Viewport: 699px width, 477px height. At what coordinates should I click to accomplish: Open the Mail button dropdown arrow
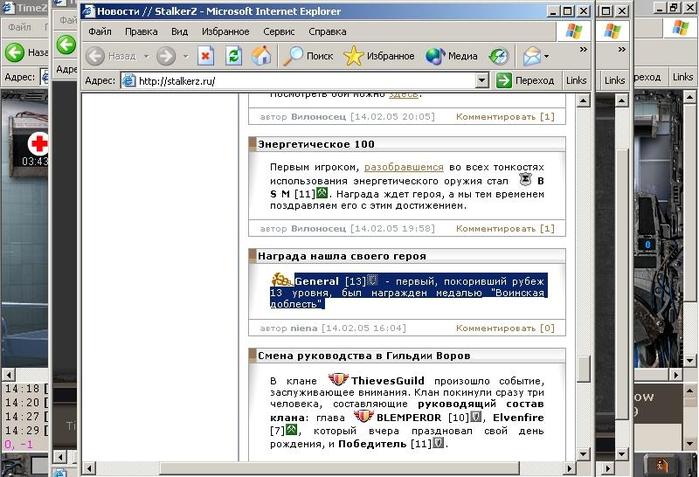point(547,57)
